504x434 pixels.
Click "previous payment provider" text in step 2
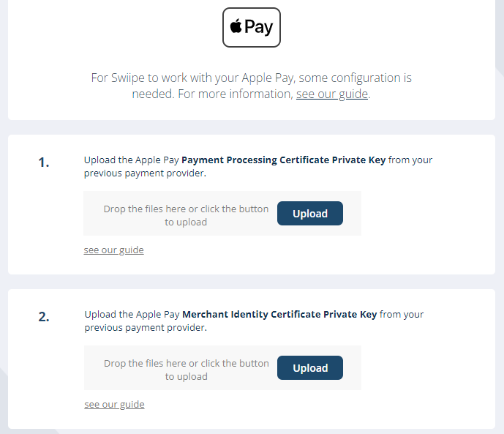tap(145, 328)
